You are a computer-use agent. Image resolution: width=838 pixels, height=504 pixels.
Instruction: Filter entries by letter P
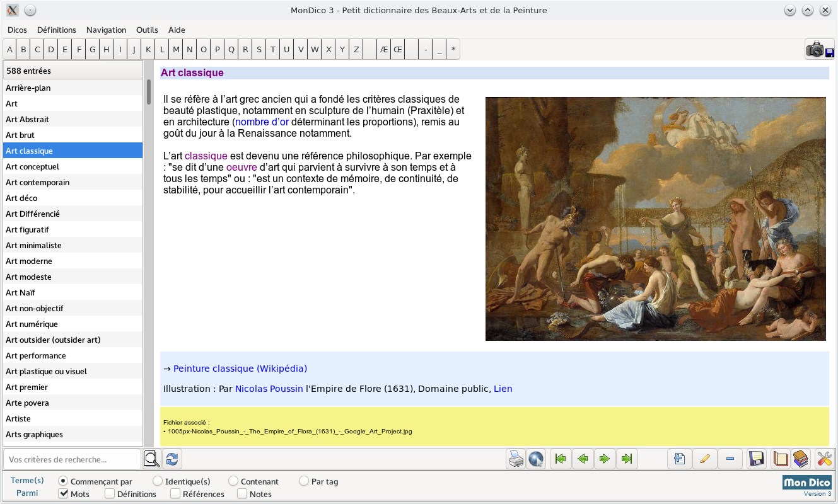click(x=218, y=49)
